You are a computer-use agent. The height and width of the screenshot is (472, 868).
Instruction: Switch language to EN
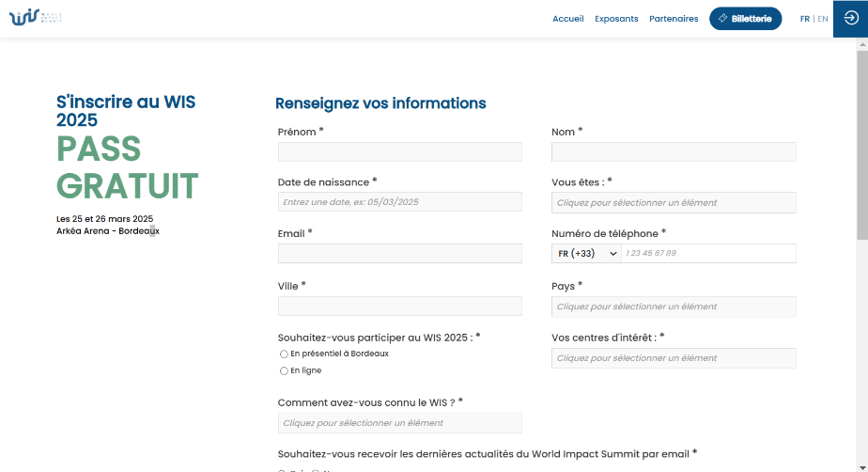[823, 19]
